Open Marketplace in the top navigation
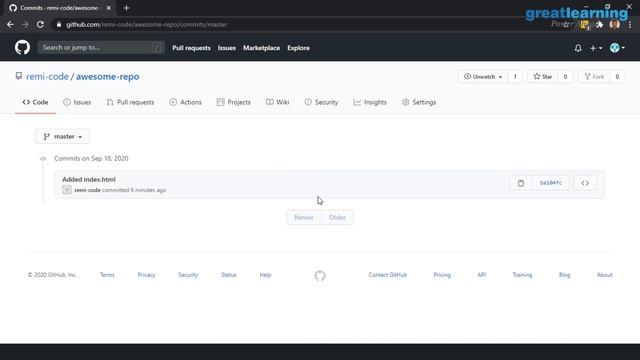 [x=262, y=48]
